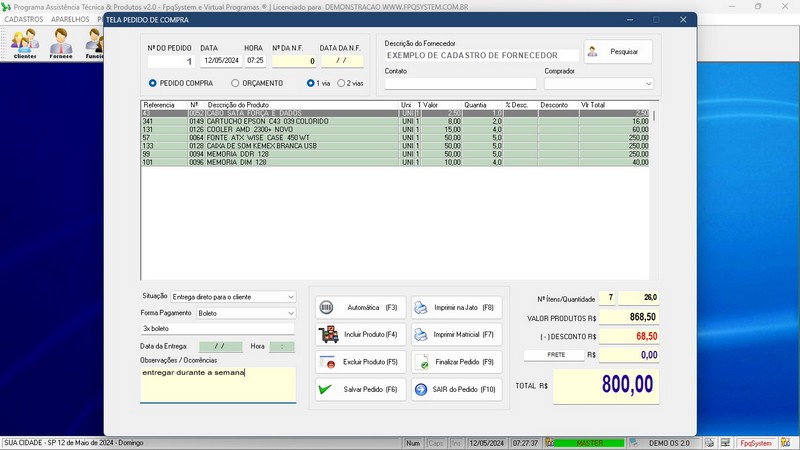Click the TOTAL value 800,00
The height and width of the screenshot is (450, 800).
(606, 386)
